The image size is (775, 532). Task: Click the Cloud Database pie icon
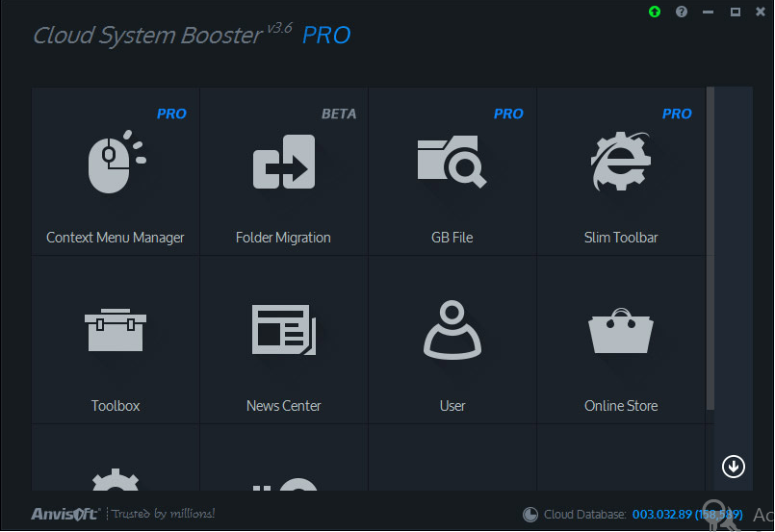pos(530,515)
